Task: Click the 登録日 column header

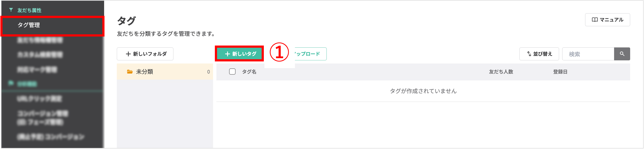Action: (560, 72)
